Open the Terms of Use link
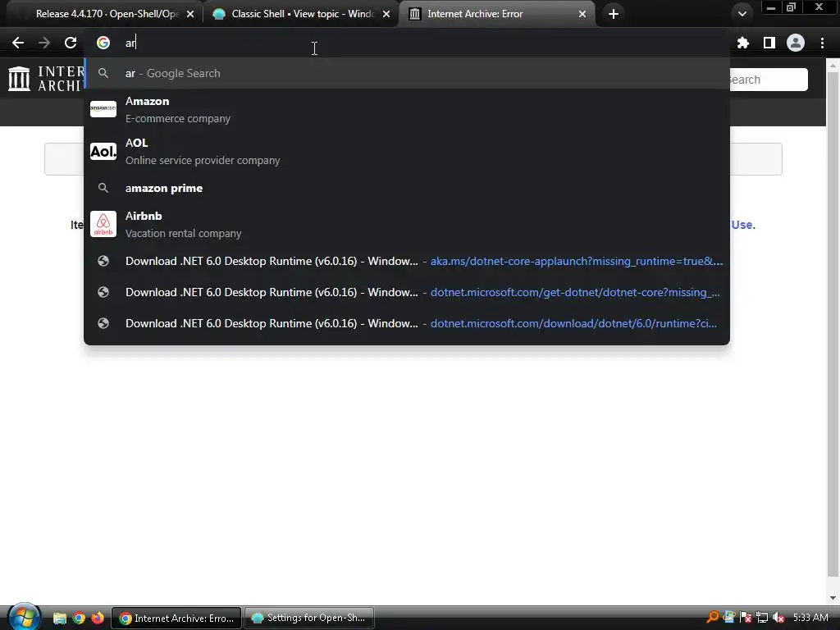This screenshot has height=630, width=840. 743,225
